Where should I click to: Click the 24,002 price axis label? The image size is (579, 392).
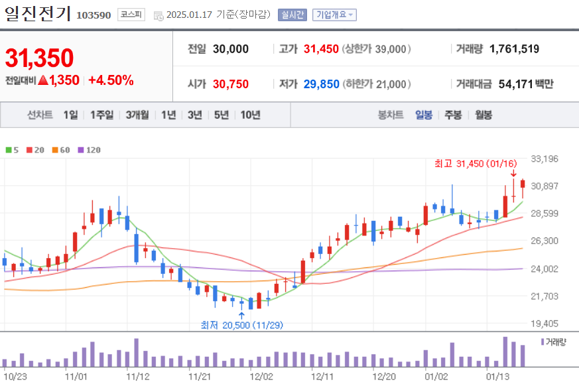point(545,269)
